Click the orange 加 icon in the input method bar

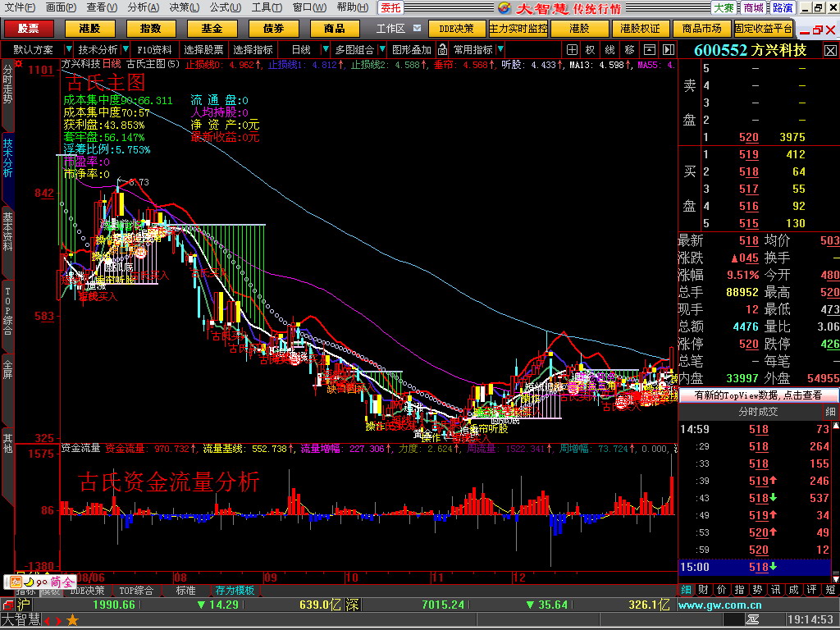pos(16,582)
